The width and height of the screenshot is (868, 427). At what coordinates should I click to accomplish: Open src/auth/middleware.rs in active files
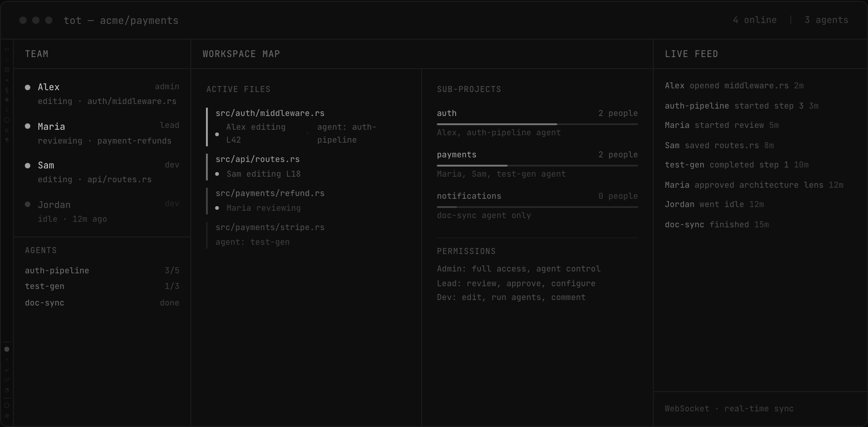[270, 113]
